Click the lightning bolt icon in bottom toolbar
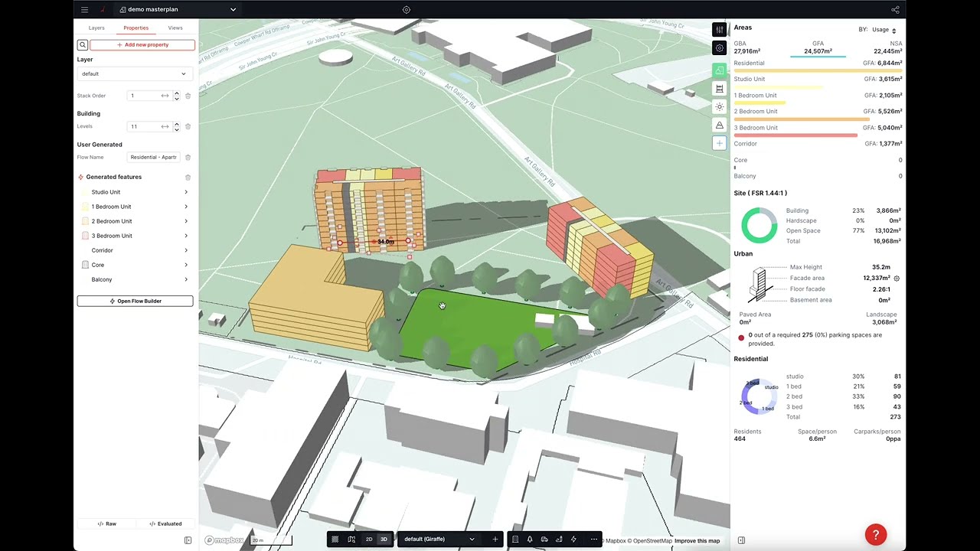Image resolution: width=980 pixels, height=551 pixels. point(573,539)
